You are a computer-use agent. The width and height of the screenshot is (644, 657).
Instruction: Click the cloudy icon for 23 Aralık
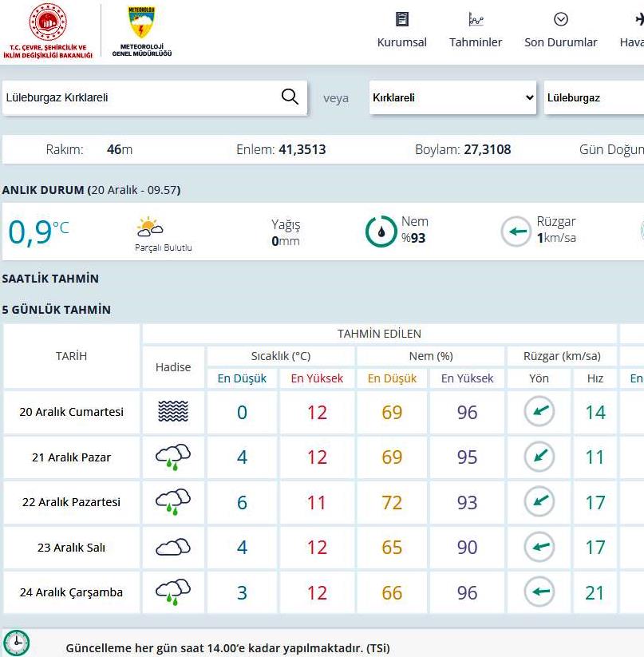[x=173, y=547]
